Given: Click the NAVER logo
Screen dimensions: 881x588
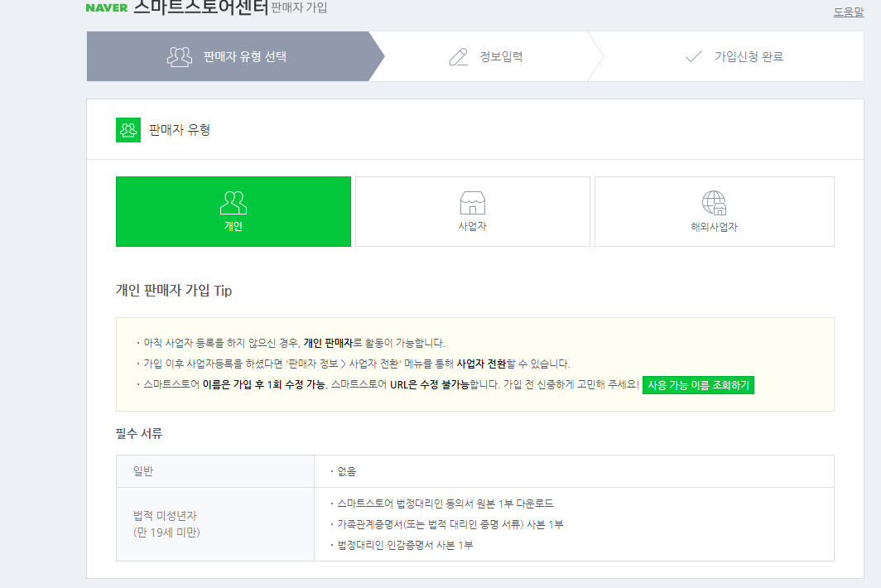Looking at the screenshot, I should pos(107,8).
